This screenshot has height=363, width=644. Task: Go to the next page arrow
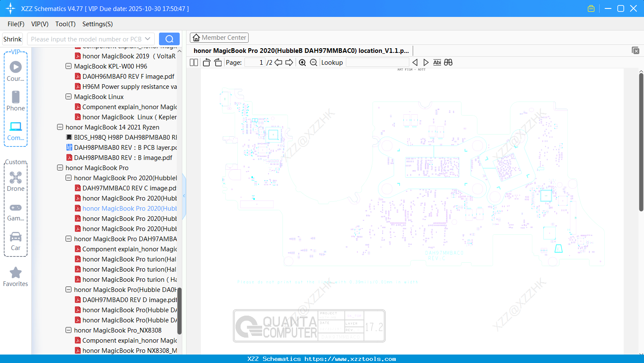pos(289,62)
